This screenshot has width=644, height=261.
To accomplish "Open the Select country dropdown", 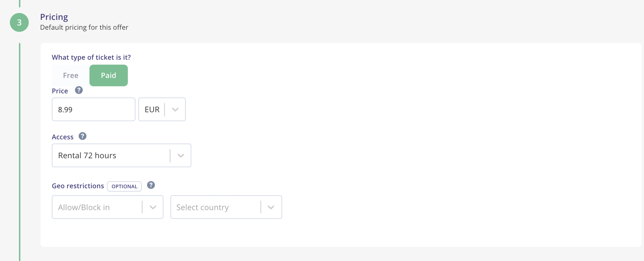I will [226, 207].
